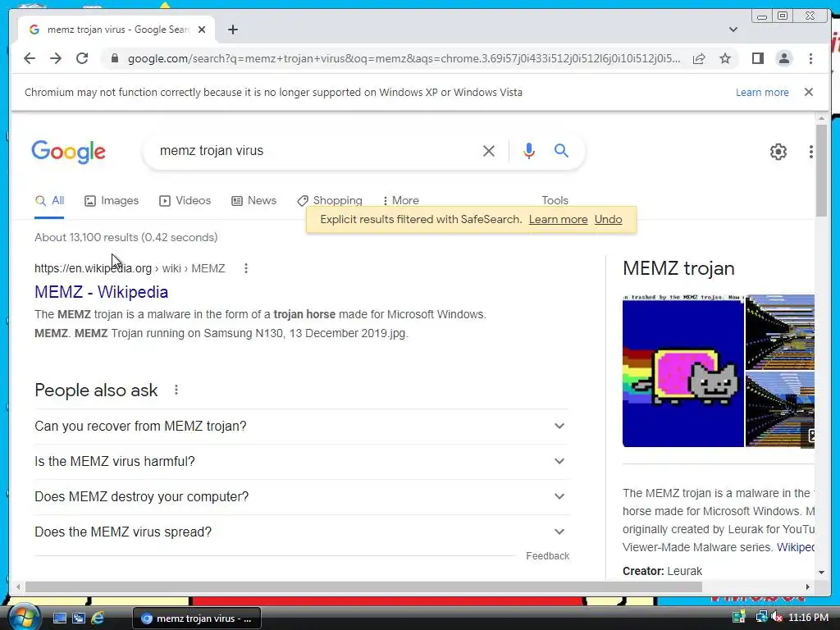Click the search query input field

coord(316,151)
